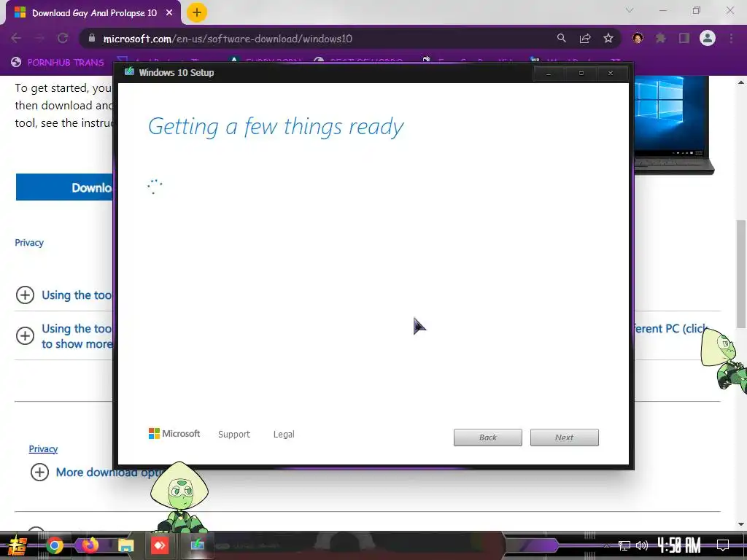Click the magnifier zoom icon in address bar

pyautogui.click(x=562, y=38)
